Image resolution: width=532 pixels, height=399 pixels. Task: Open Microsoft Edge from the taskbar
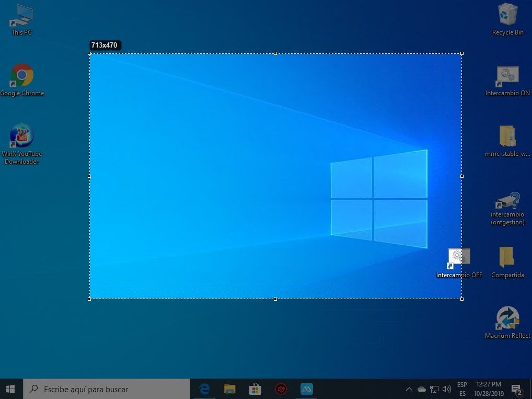point(204,389)
